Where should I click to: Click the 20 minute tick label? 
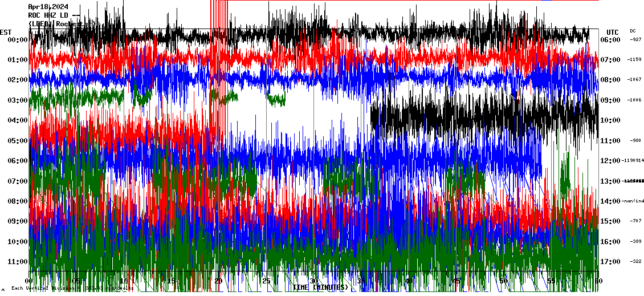point(219,281)
